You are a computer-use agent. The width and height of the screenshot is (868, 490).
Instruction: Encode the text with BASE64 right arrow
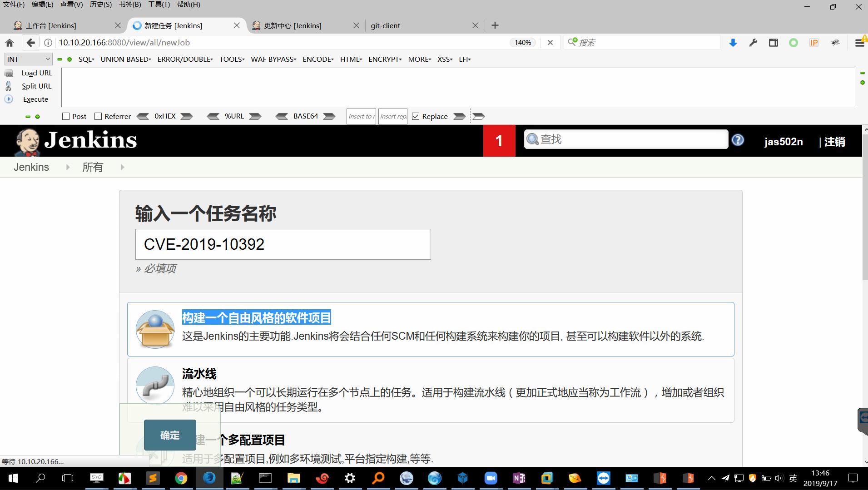[329, 116]
